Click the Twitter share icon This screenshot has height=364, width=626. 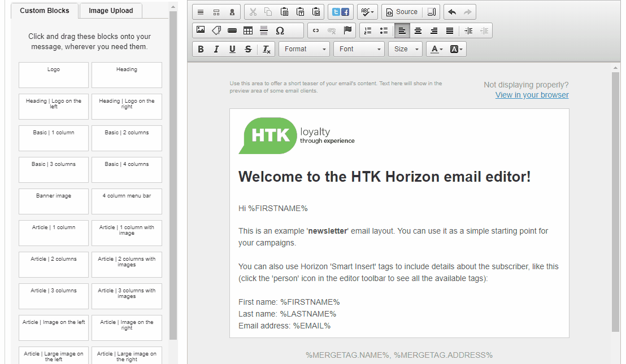(x=336, y=12)
